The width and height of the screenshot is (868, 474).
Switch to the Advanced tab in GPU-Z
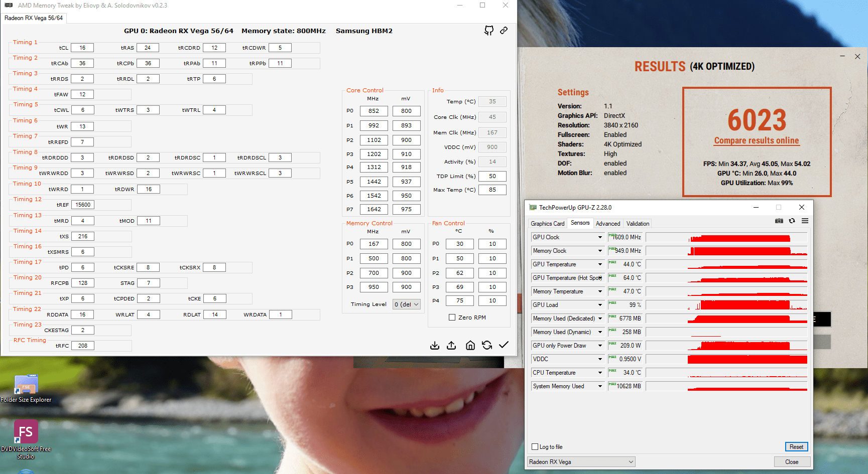(x=608, y=224)
